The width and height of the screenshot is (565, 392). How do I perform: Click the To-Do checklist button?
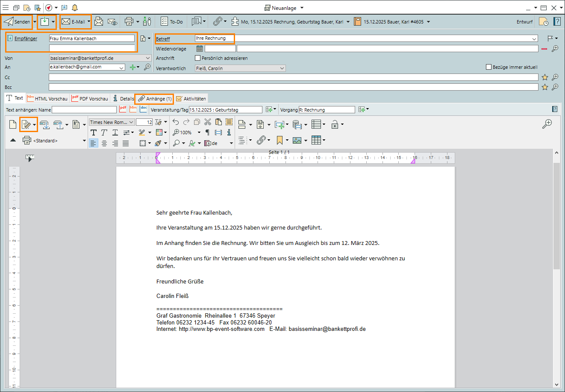click(172, 21)
